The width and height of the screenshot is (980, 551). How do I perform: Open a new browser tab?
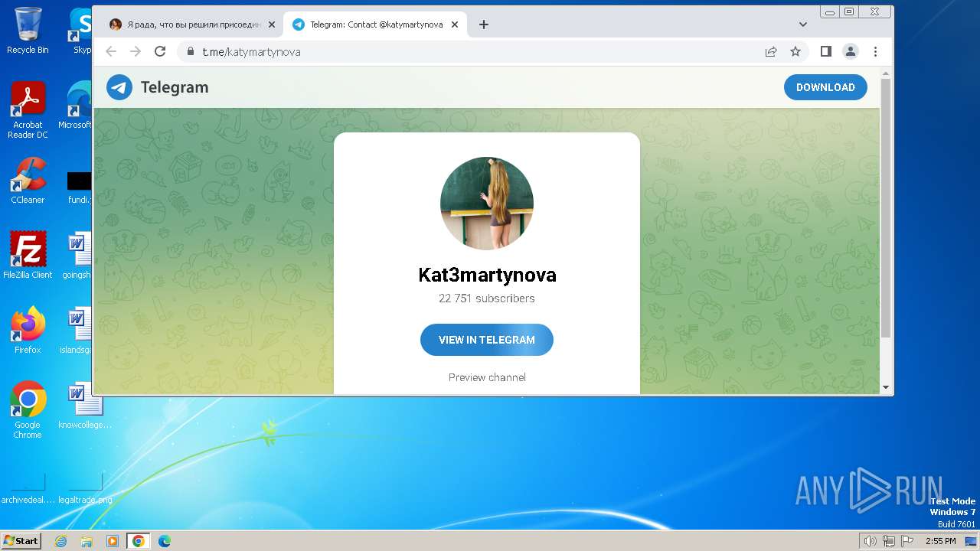483,24
